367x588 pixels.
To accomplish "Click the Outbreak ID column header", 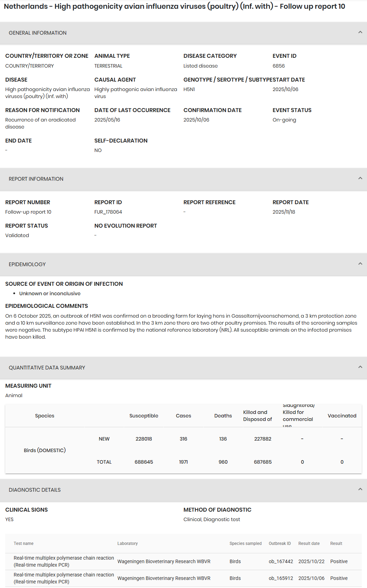I will tap(279, 544).
